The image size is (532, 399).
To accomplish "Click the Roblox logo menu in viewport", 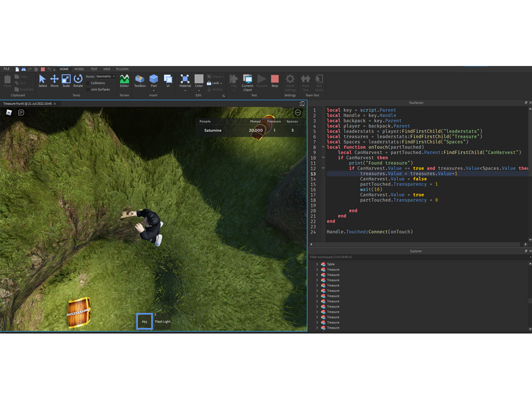I will pyautogui.click(x=9, y=112).
